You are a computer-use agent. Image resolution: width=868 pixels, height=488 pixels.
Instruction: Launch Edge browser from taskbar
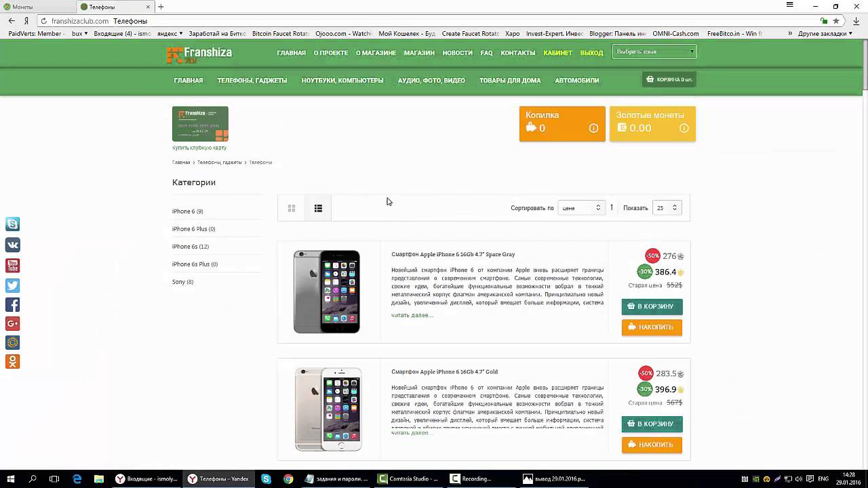pos(77,479)
